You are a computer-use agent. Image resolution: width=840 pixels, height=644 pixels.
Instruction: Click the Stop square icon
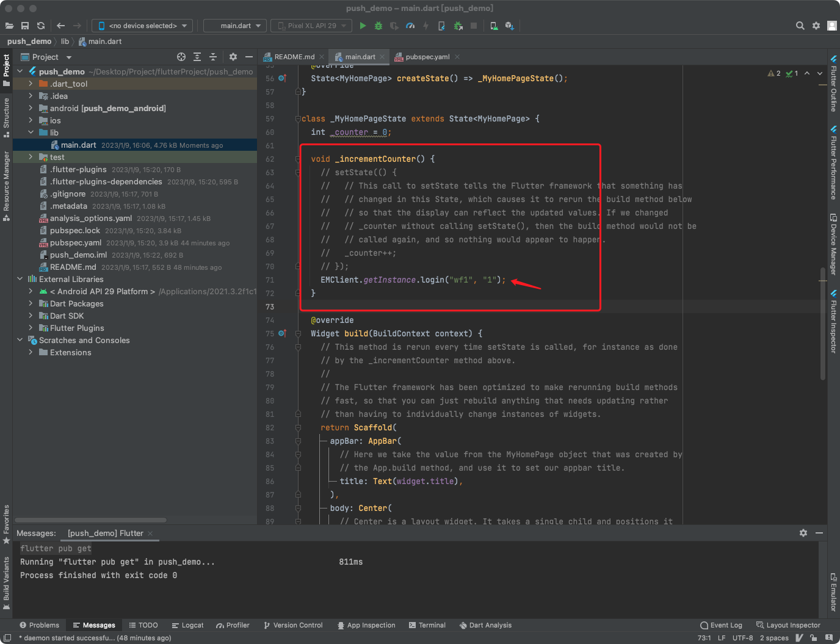474,26
